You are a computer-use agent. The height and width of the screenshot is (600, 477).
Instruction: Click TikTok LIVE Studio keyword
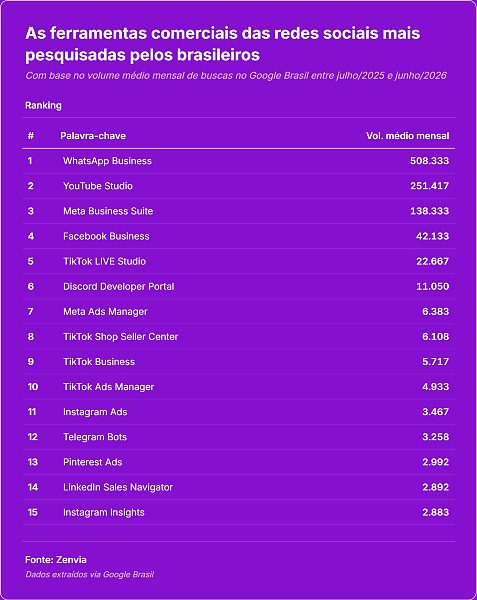pyautogui.click(x=104, y=261)
